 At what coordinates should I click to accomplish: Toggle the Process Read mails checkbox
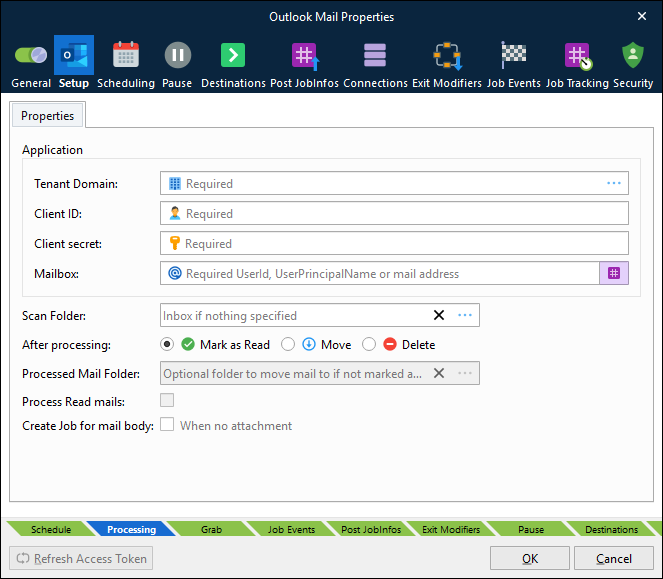[167, 400]
